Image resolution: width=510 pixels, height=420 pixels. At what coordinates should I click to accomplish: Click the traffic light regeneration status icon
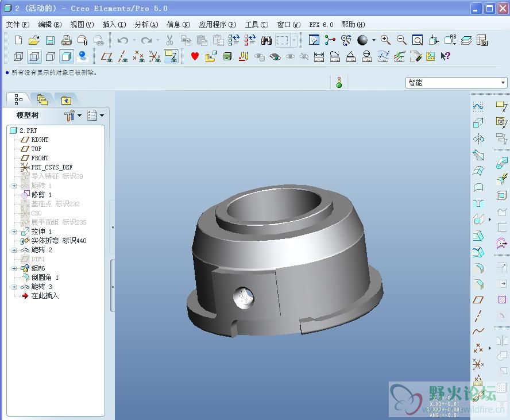[339, 82]
